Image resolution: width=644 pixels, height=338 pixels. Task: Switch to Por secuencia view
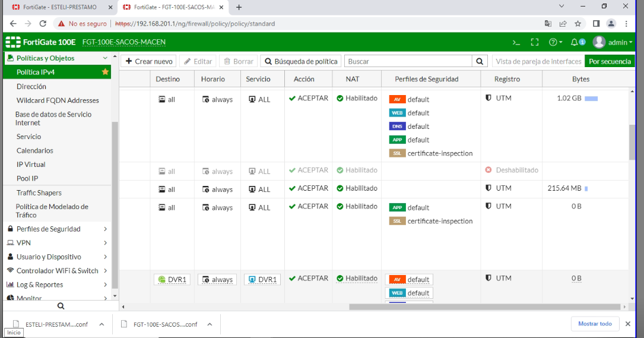pos(610,61)
